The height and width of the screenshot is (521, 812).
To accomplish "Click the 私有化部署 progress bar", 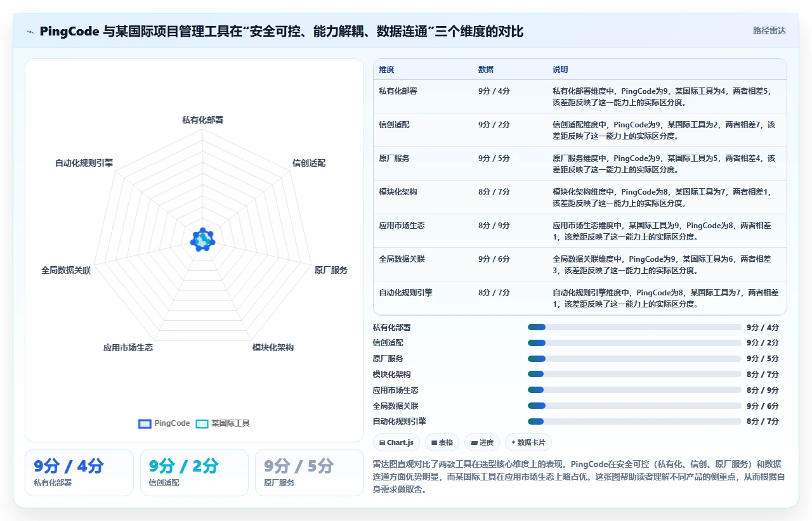I will (x=634, y=327).
